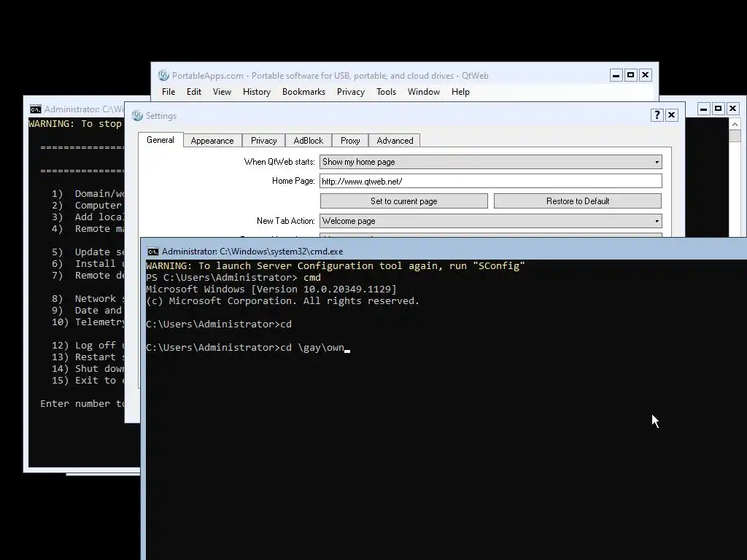Open the History menu in QtWeb
747x560 pixels.
pos(256,92)
